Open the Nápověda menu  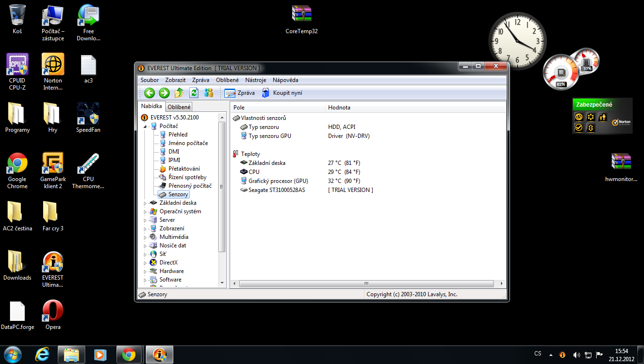pos(286,80)
